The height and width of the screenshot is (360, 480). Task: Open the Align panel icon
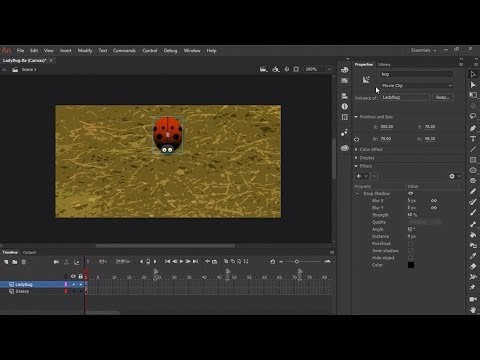(345, 96)
